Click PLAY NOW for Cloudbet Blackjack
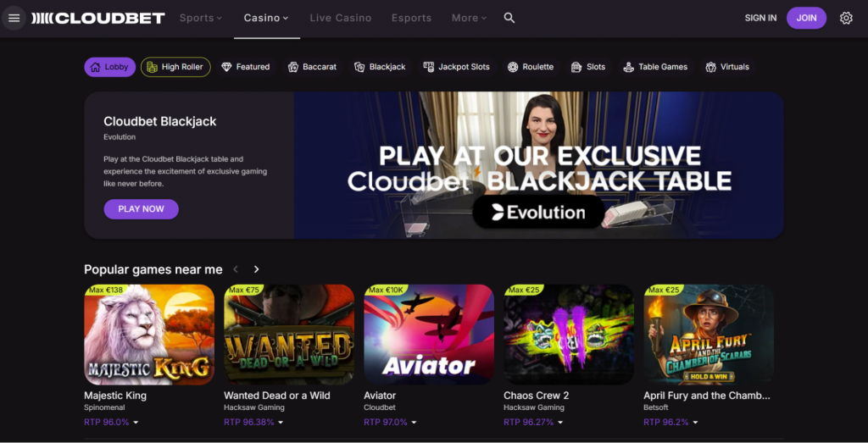868x443 pixels. [142, 209]
